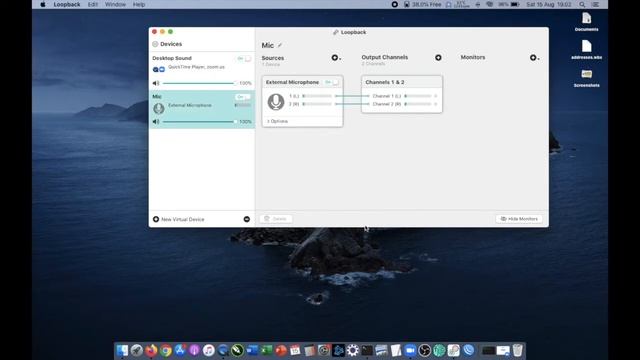Click the Devices header circle icon
Screen dimensions: 640x360
click(x=155, y=44)
